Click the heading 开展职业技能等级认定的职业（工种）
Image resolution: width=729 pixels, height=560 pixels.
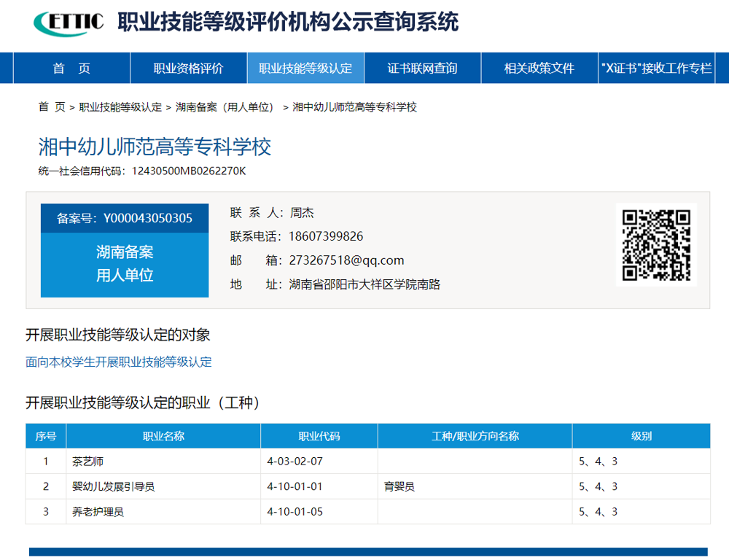click(x=143, y=402)
